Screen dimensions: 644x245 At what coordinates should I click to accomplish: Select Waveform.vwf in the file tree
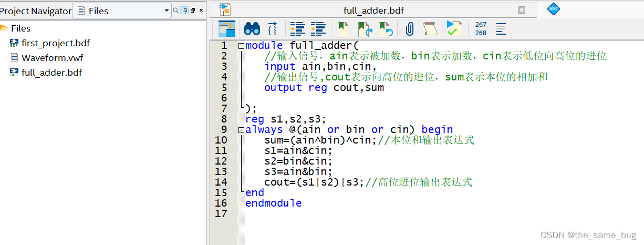click(x=52, y=58)
